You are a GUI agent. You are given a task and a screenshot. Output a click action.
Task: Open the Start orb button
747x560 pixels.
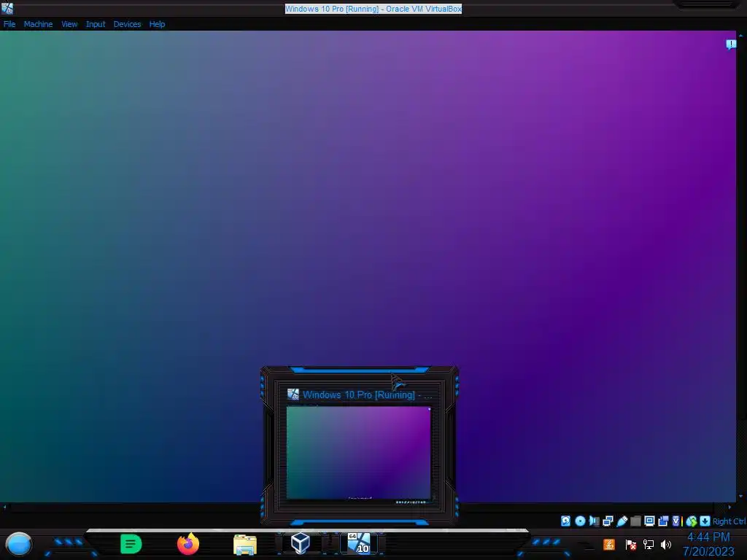point(18,544)
